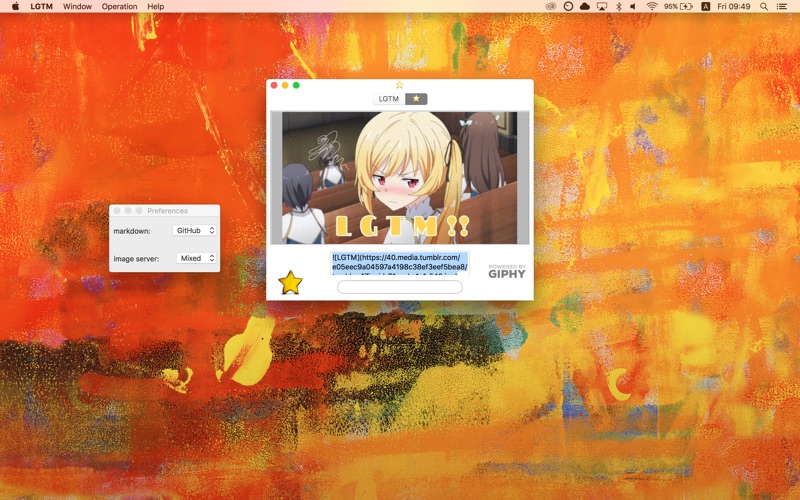The image size is (800, 500).
Task: Open the Help menu
Action: (x=156, y=7)
